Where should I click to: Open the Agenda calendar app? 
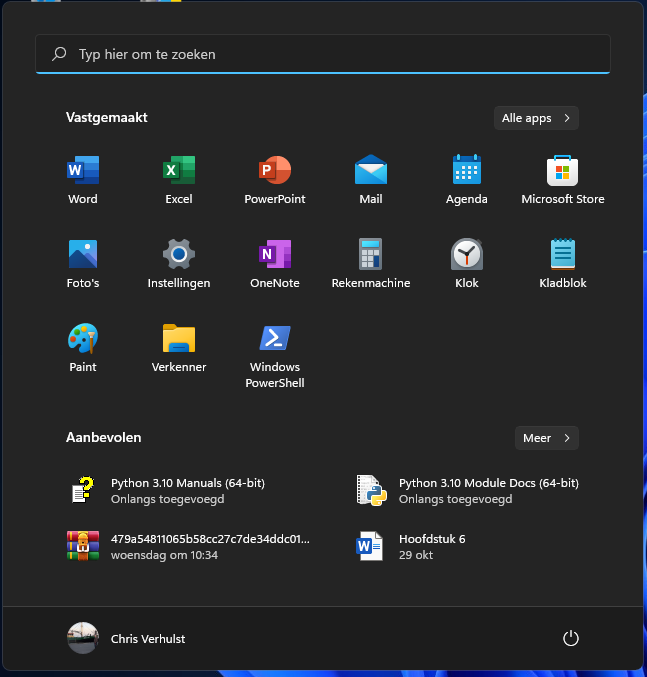[x=467, y=170]
